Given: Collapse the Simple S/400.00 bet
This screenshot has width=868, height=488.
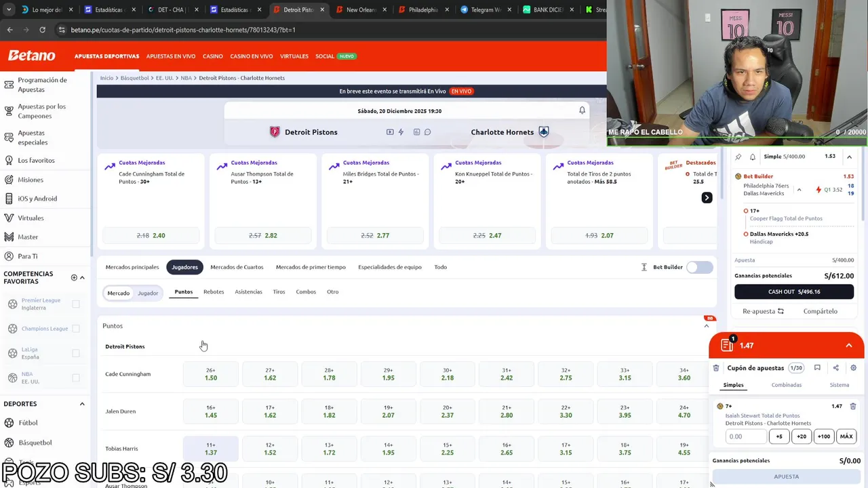Looking at the screenshot, I should [x=849, y=157].
